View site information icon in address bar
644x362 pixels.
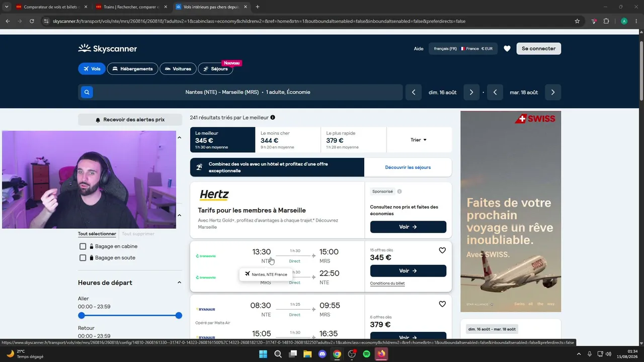coord(46,21)
